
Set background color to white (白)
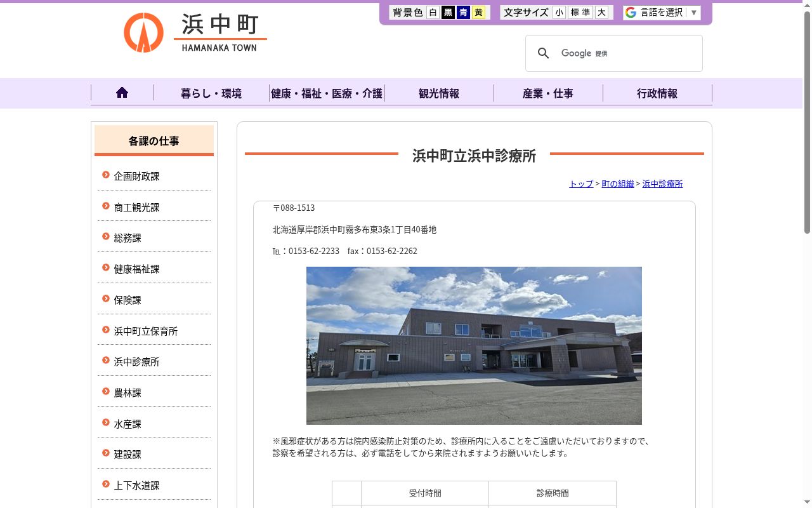click(433, 13)
